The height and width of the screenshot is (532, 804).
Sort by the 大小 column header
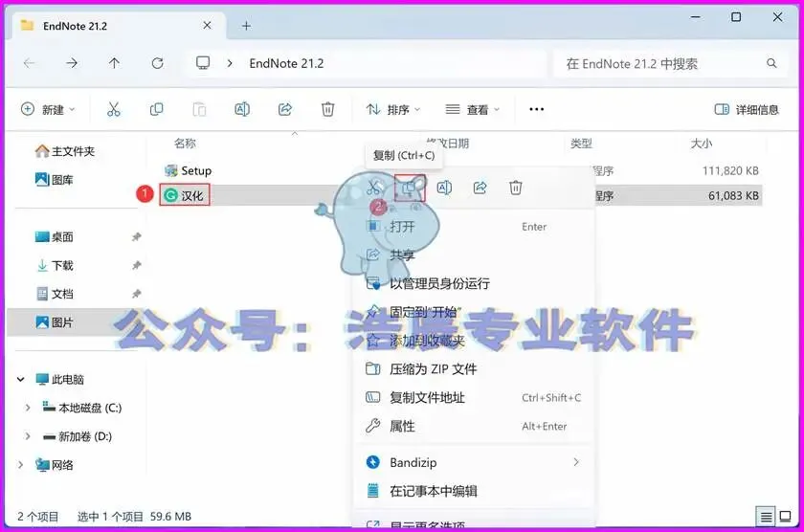(x=701, y=143)
